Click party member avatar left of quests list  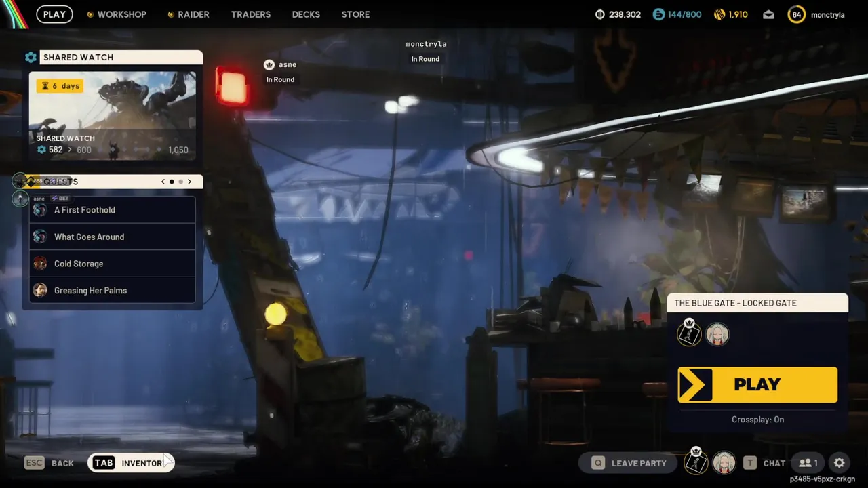tap(20, 199)
